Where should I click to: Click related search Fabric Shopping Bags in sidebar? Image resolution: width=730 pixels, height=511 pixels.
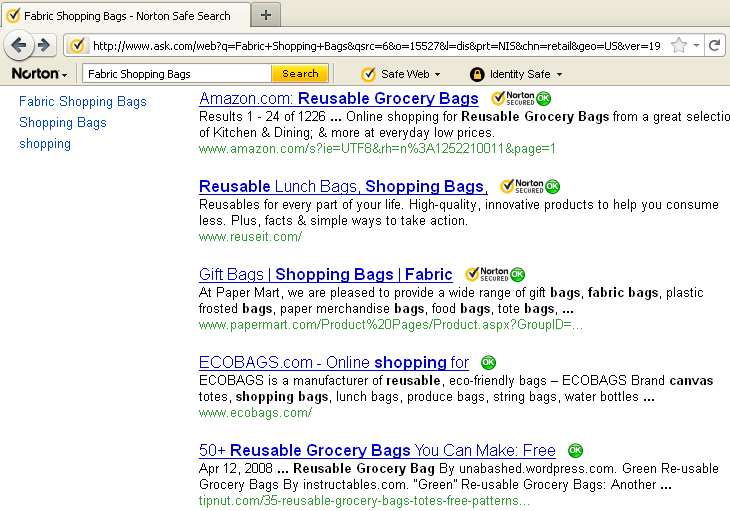click(83, 101)
